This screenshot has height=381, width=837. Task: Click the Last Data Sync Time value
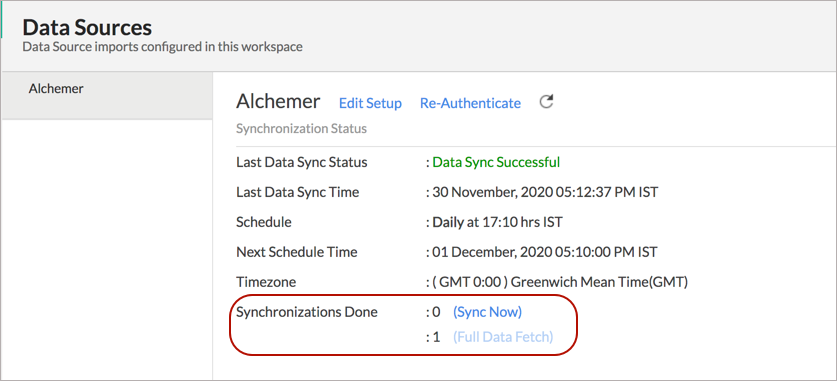click(544, 192)
